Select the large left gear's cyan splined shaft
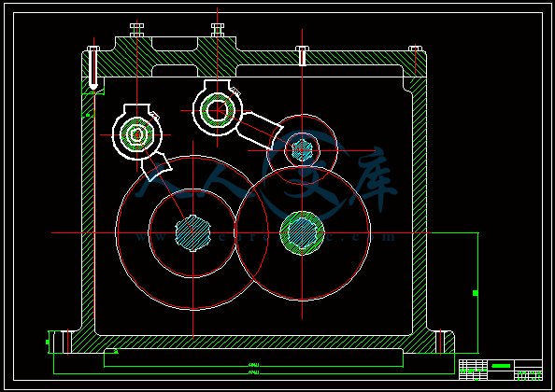 192,233
